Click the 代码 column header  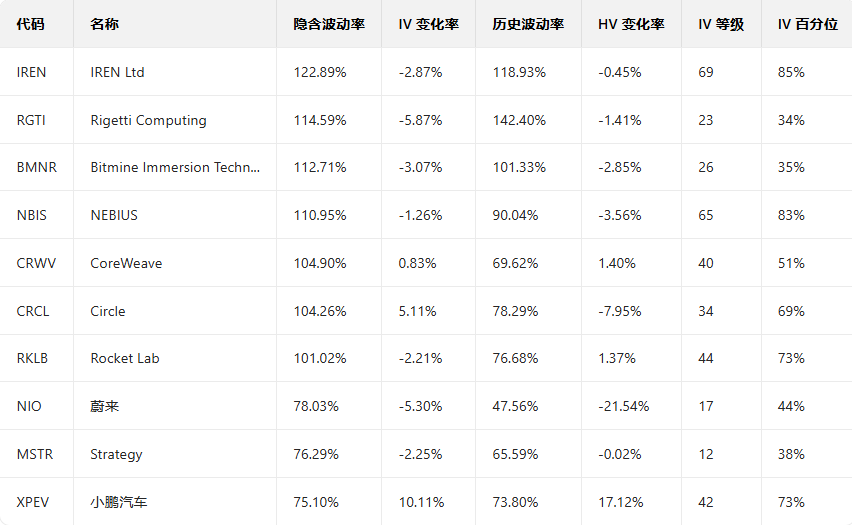click(x=31, y=24)
